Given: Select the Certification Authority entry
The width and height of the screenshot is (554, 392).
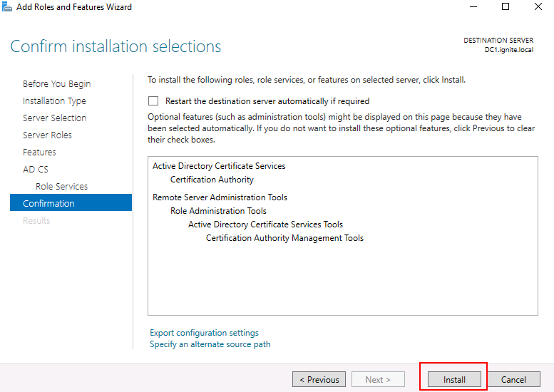Looking at the screenshot, I should click(x=212, y=180).
